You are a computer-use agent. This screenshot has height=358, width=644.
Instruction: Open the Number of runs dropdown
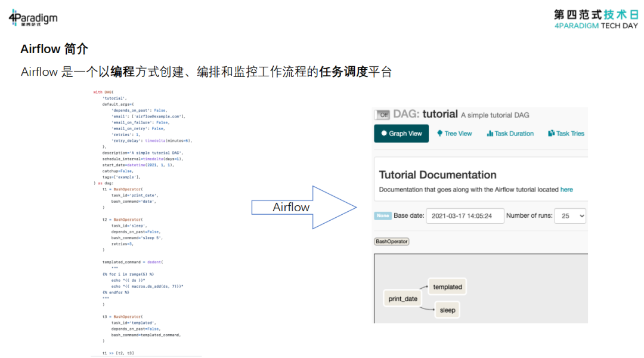click(570, 215)
